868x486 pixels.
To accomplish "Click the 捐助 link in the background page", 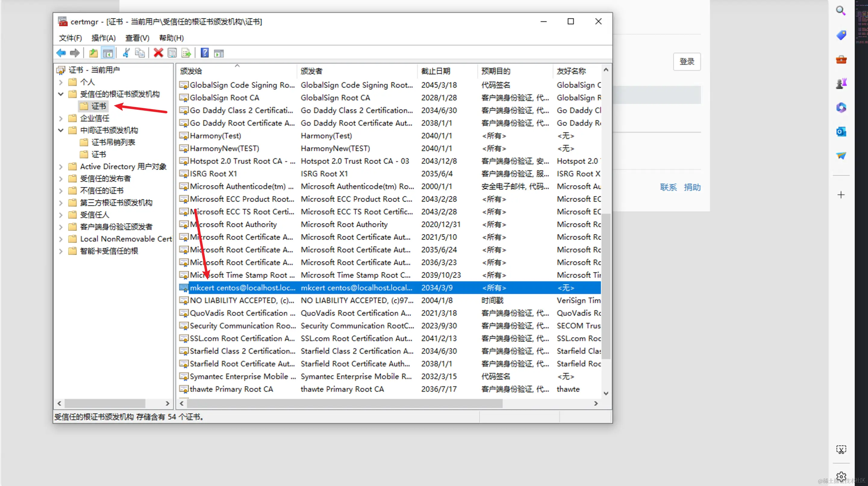I will [x=692, y=187].
